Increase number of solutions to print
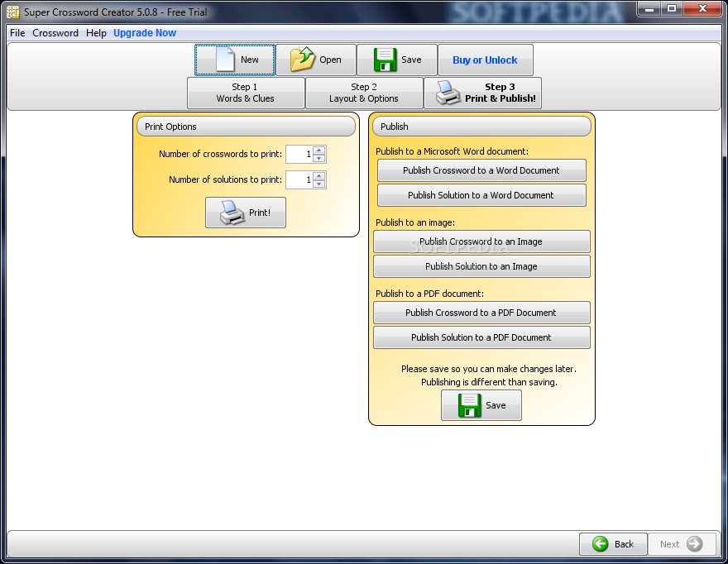Viewport: 728px width, 564px height. click(x=319, y=176)
